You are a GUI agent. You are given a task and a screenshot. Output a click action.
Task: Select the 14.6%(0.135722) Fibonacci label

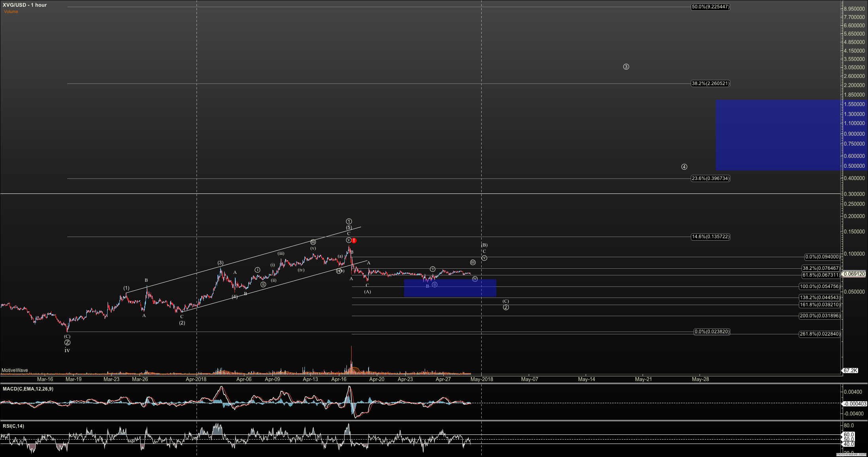point(710,237)
